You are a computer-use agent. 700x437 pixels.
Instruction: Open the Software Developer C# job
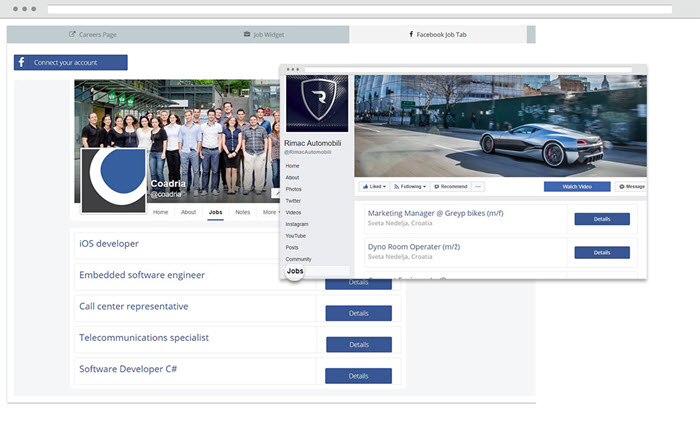pos(128,369)
